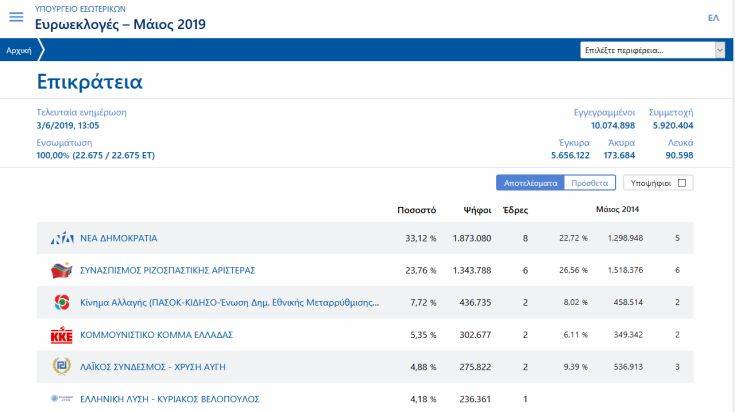Switch language with the ΕΛ link
This screenshot has height=412, width=735.
coord(713,18)
